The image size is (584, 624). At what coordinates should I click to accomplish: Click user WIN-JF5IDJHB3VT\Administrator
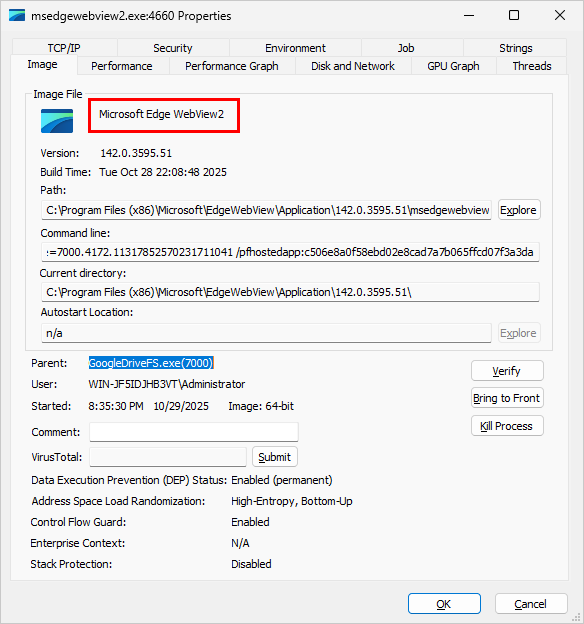tap(166, 384)
